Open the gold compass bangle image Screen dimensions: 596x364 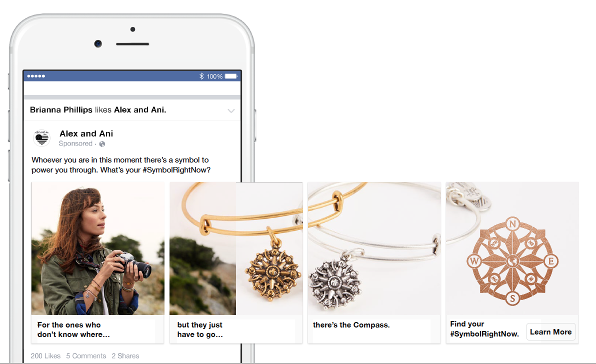point(236,248)
